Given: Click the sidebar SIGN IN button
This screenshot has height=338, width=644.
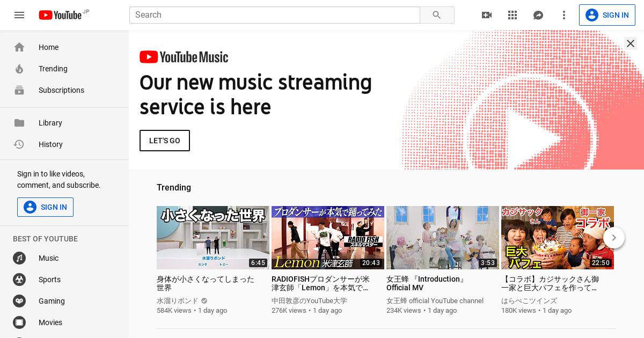Looking at the screenshot, I should 45,207.
